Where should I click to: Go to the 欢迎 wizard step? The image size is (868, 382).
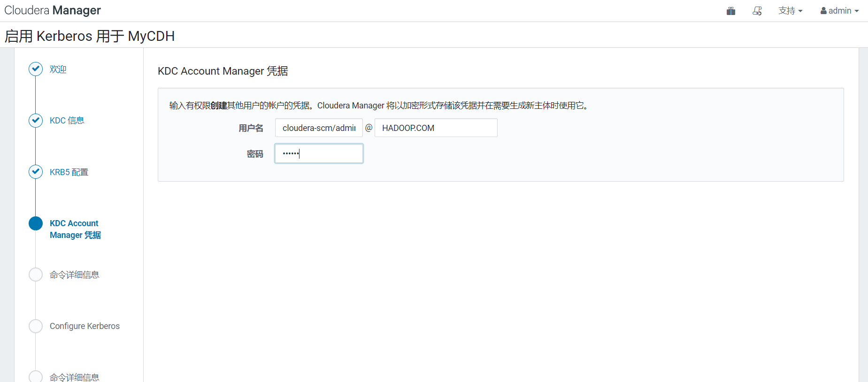[x=58, y=69]
